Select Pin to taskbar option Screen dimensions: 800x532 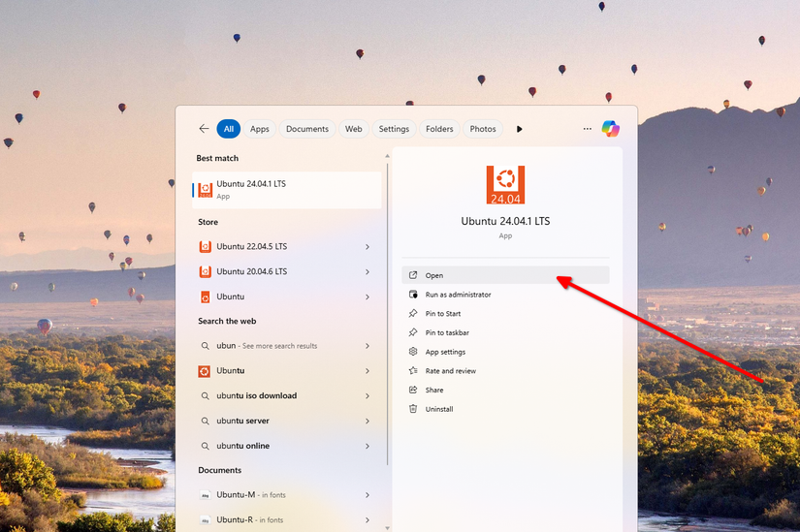[x=446, y=332]
